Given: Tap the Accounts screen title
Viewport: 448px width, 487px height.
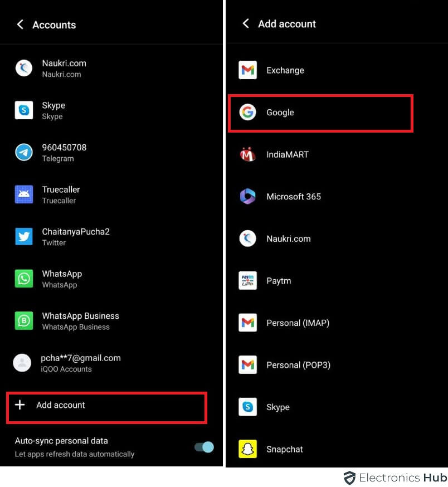Looking at the screenshot, I should (54, 25).
